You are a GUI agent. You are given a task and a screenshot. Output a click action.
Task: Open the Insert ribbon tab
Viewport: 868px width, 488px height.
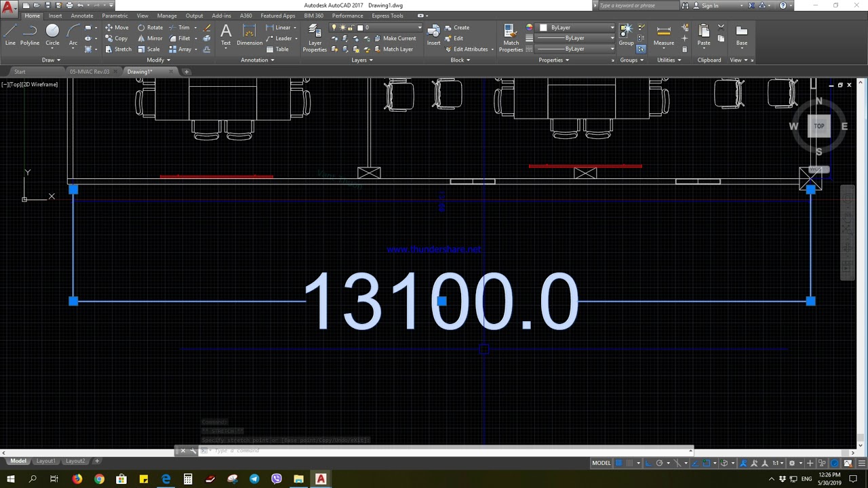point(55,16)
